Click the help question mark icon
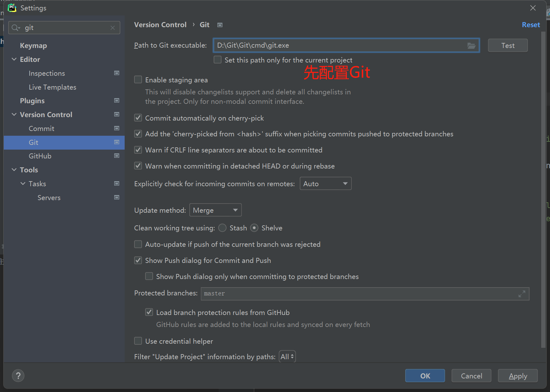This screenshot has height=392, width=550. tap(18, 376)
